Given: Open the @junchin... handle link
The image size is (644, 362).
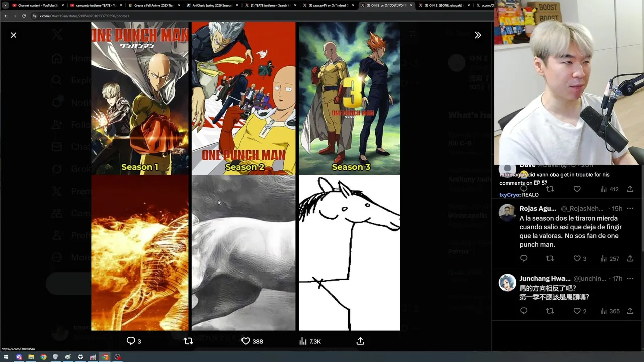Looking at the screenshot, I should click(590, 279).
